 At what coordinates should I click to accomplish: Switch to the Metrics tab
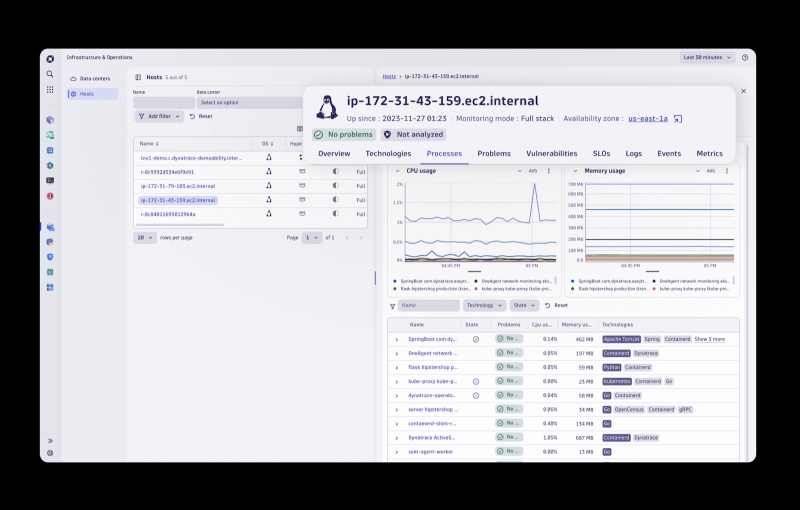pos(709,154)
